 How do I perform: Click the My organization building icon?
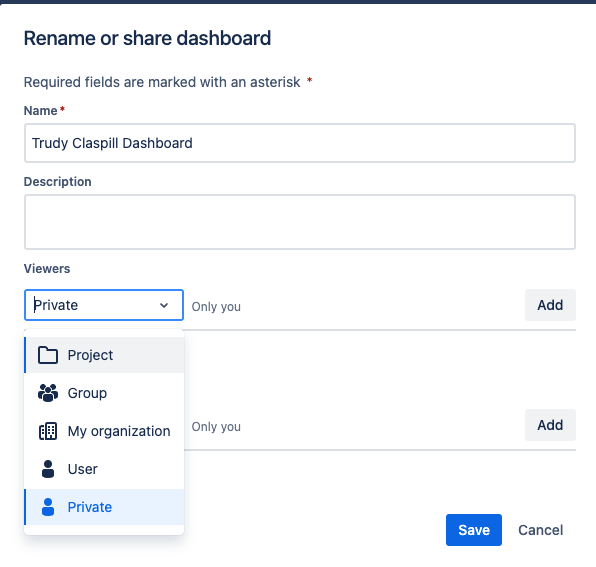(48, 431)
